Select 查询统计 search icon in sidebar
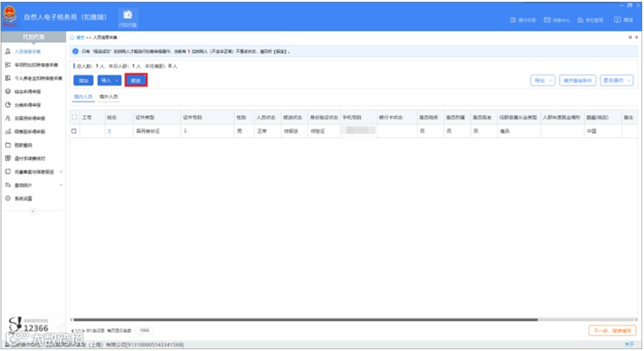 [8, 185]
